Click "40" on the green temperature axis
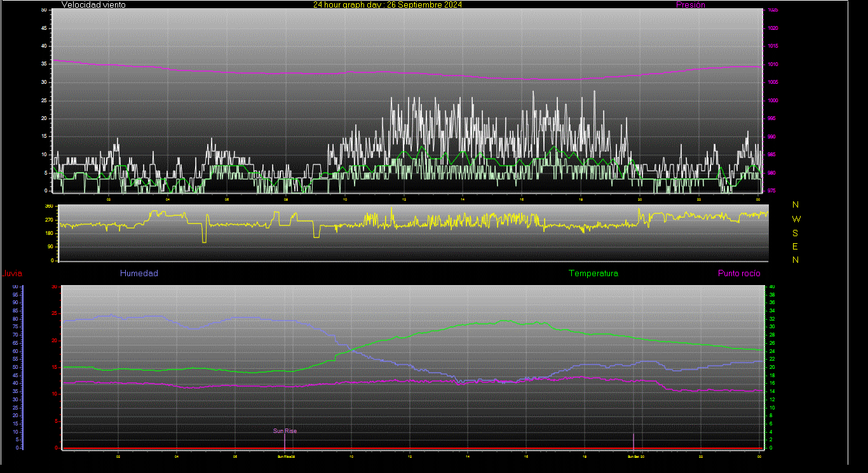This screenshot has width=868, height=473. point(772,287)
